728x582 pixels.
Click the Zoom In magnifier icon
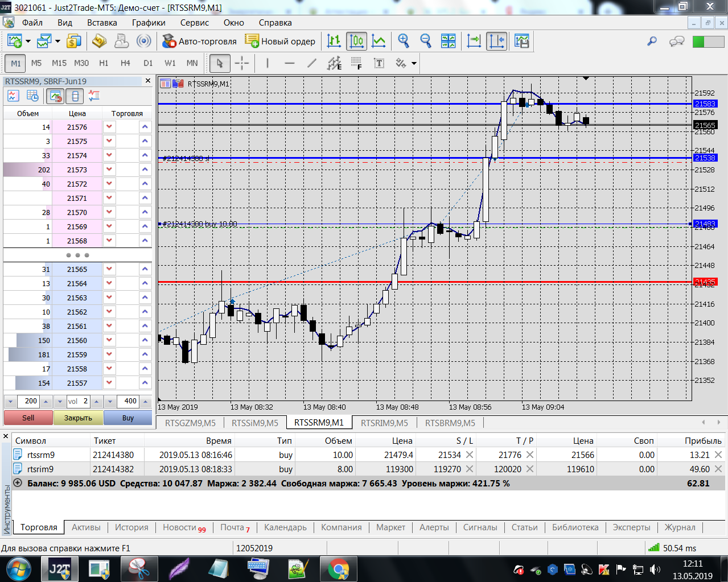click(404, 41)
